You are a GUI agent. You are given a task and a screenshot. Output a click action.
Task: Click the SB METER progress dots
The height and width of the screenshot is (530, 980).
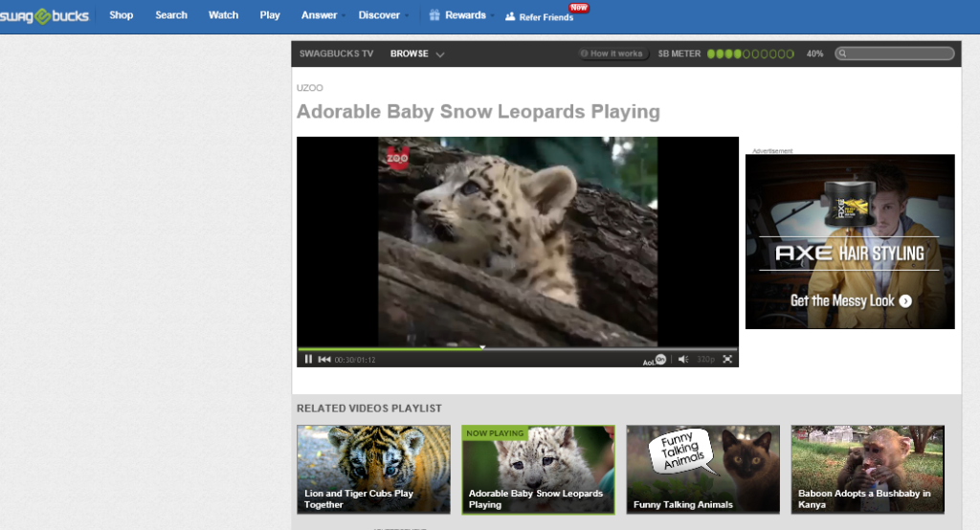pyautogui.click(x=750, y=54)
